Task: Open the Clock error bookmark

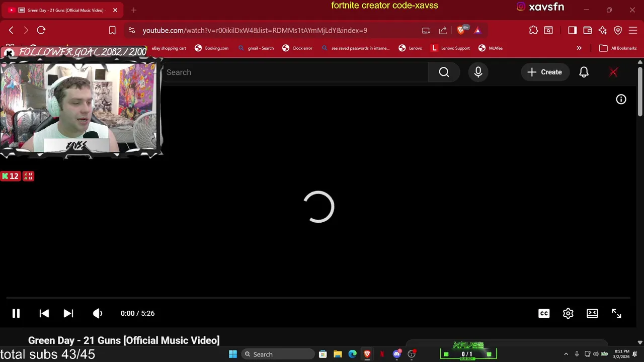Action: point(297,48)
